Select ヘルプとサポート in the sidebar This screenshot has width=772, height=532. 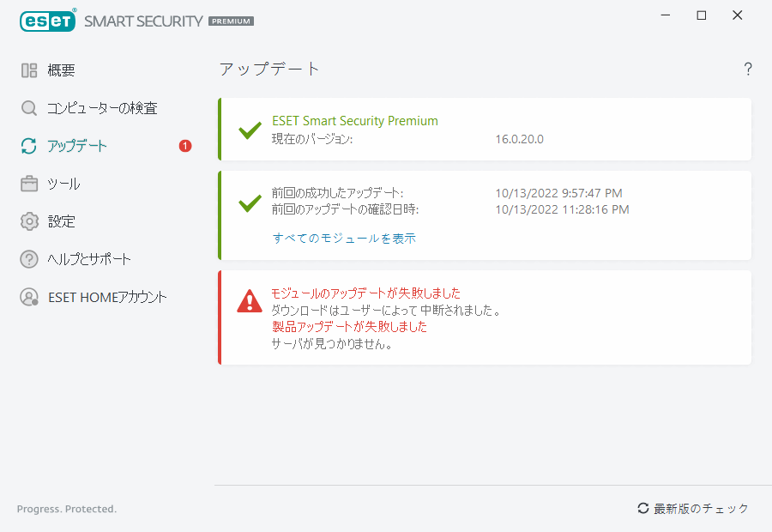click(x=89, y=259)
